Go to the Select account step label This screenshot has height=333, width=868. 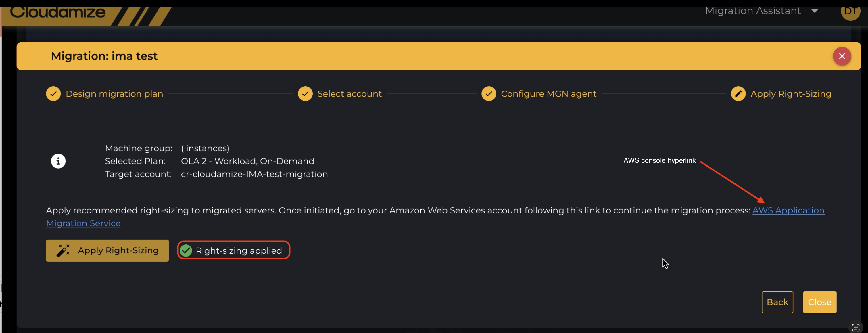[x=349, y=94]
